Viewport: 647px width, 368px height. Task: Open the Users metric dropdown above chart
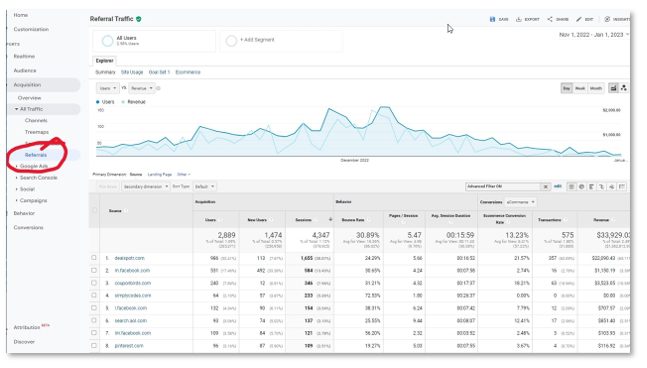pyautogui.click(x=107, y=88)
